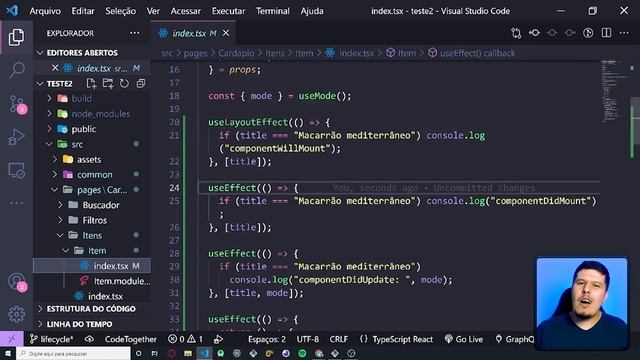Open the Windows Start button

[8, 353]
